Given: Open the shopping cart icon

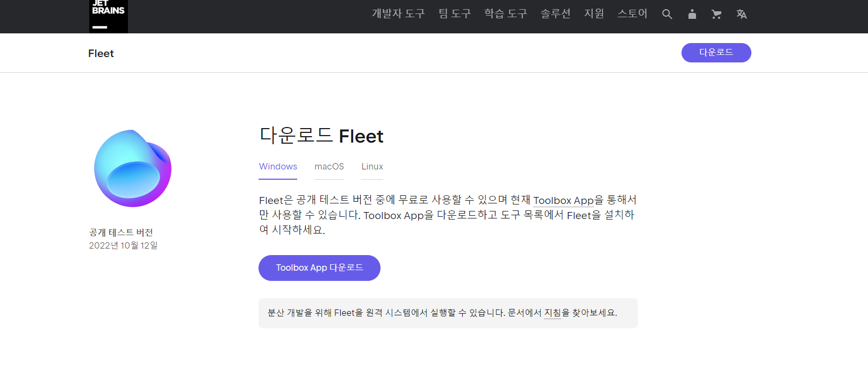Looking at the screenshot, I should (716, 14).
